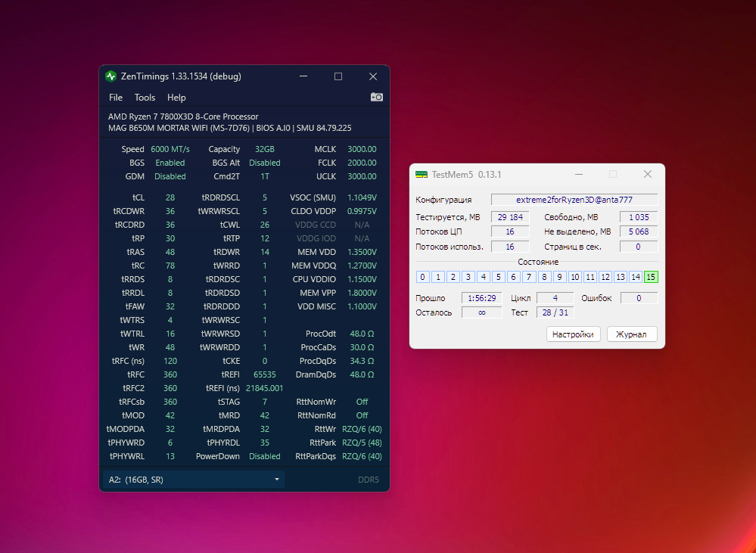
Task: Click the Прошло elapsed time 1:56:29
Action: 481,298
